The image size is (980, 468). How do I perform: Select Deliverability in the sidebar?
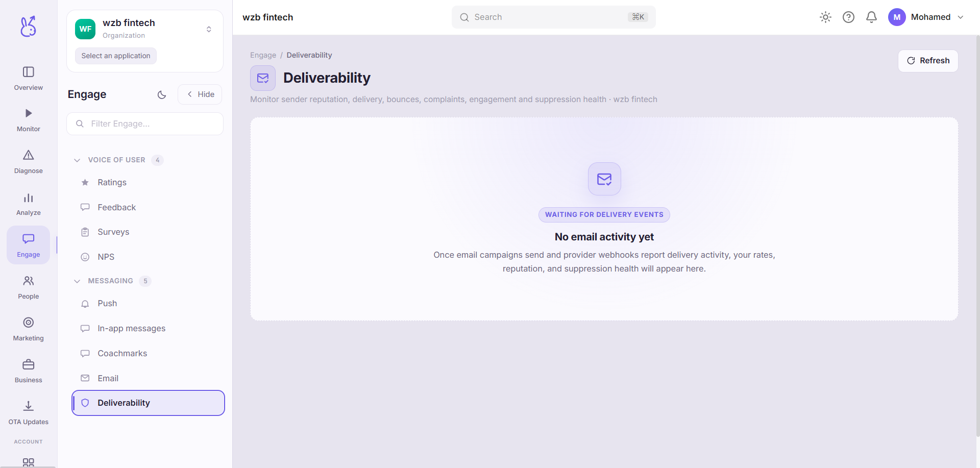148,403
